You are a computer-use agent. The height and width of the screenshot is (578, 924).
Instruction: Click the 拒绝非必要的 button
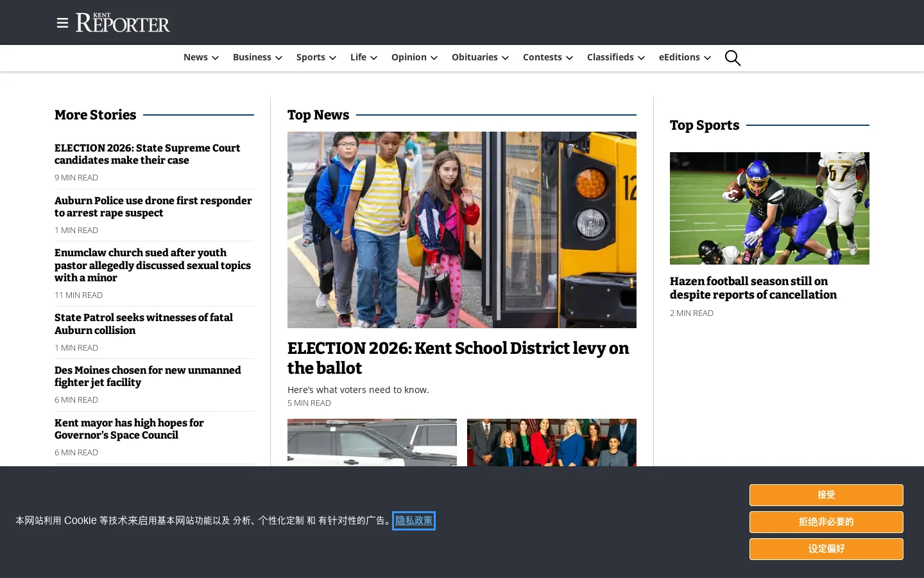click(x=826, y=522)
